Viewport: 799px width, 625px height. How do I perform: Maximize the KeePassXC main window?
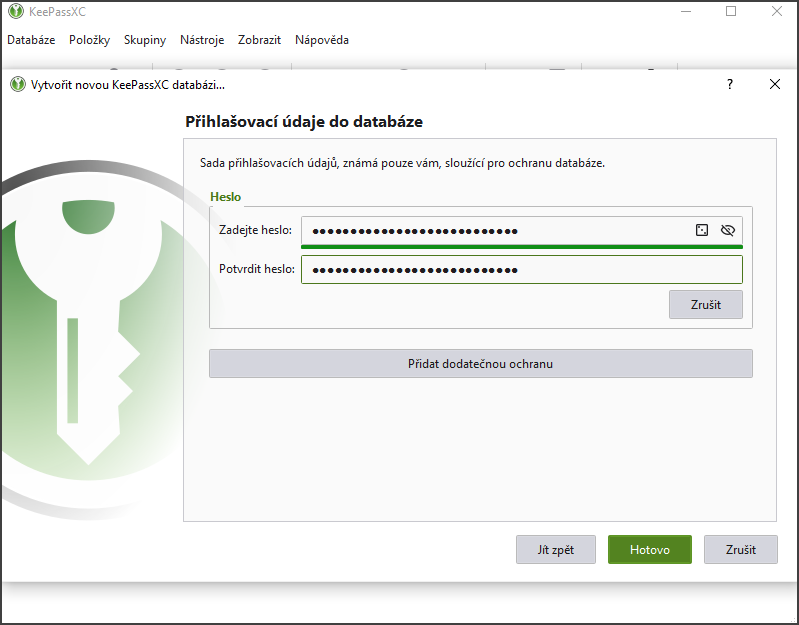731,12
